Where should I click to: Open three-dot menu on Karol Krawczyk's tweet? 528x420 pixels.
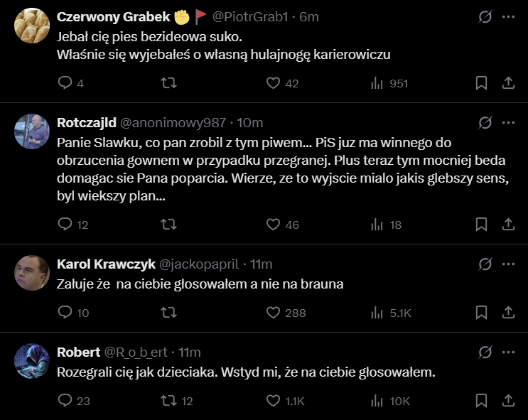[x=508, y=264]
